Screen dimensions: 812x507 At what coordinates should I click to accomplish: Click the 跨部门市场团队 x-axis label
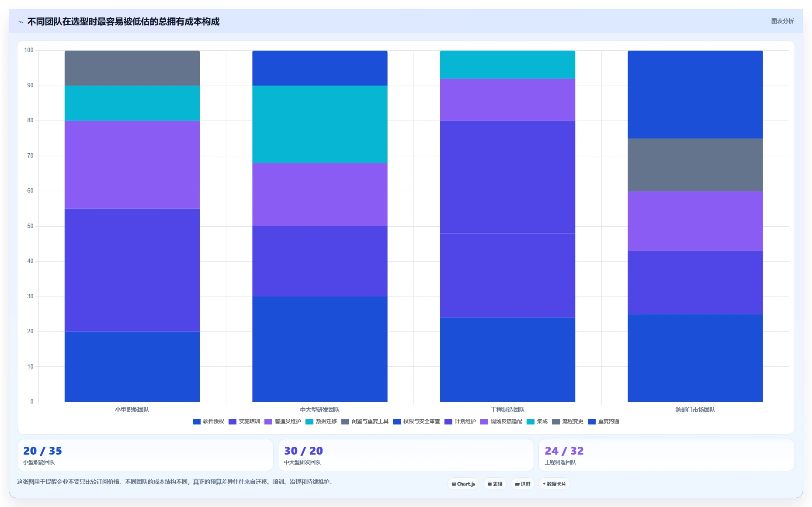(x=695, y=410)
